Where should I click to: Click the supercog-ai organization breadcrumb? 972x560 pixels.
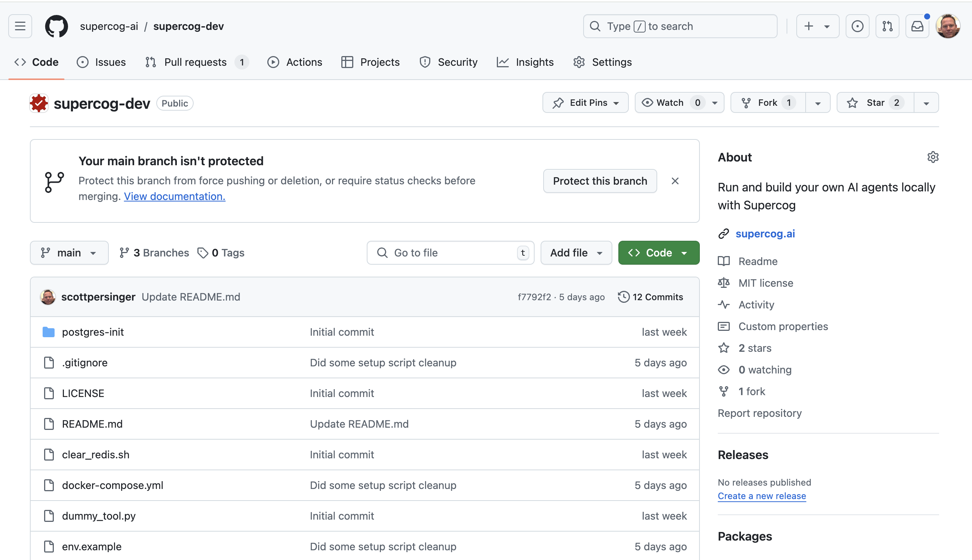click(109, 26)
